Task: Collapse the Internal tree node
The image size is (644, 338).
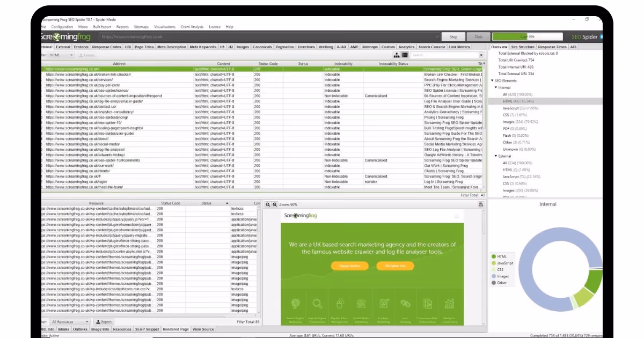Action: click(x=496, y=87)
